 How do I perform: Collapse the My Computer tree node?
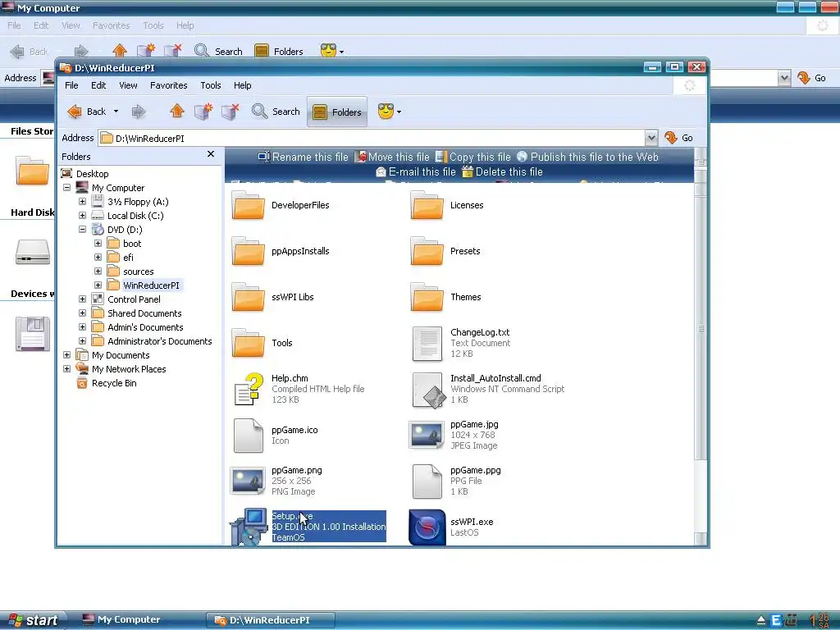(67, 188)
